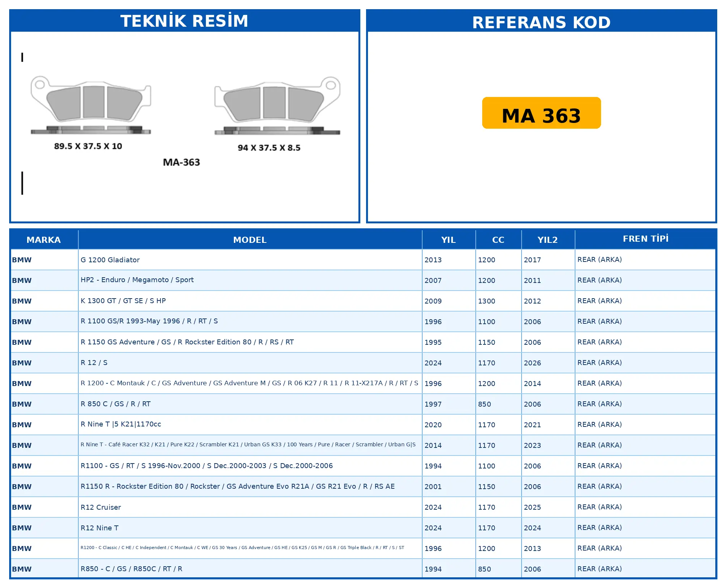Select the G 1200 Gladiator model cell
This screenshot has height=588, width=726.
[x=250, y=260]
